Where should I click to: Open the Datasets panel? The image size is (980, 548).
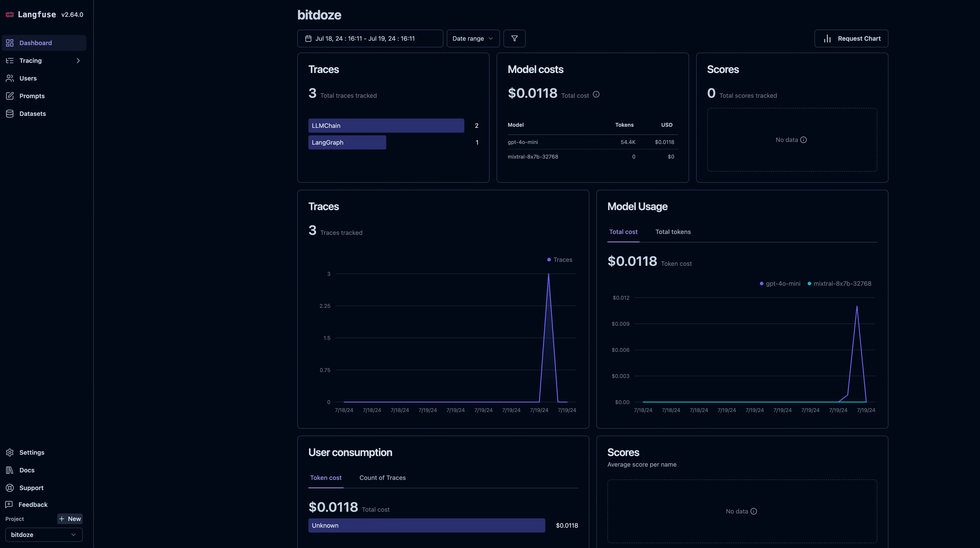(x=32, y=113)
